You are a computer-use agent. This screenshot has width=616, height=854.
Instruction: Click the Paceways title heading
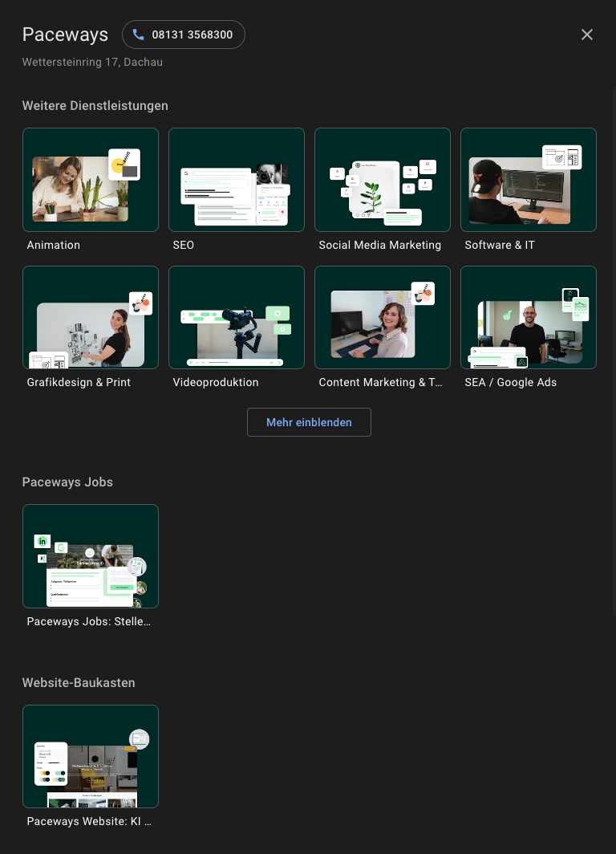click(x=65, y=35)
